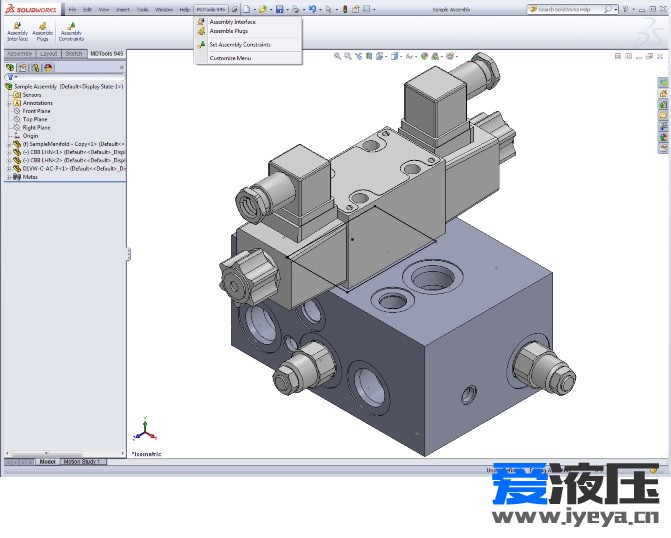This screenshot has height=538, width=671.
Task: Expand the manager panel chevron
Action: [x=122, y=68]
